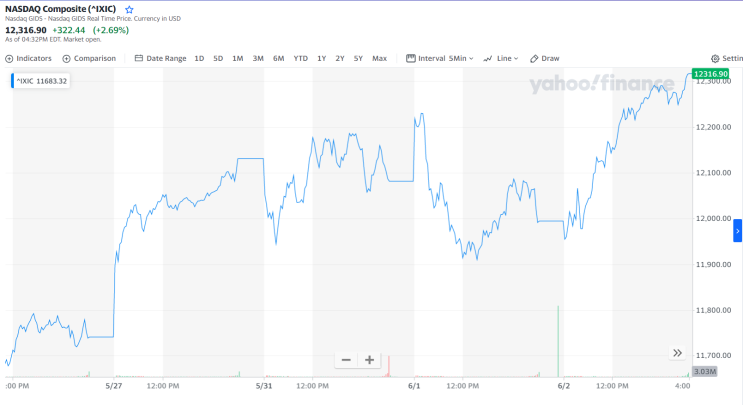This screenshot has height=405, width=743.
Task: Add NASDAQ Composite to watchlist star
Action: (x=129, y=9)
